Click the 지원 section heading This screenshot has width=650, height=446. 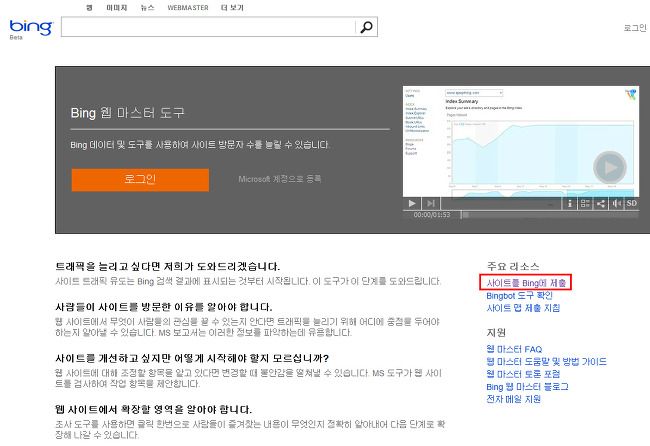pyautogui.click(x=496, y=332)
